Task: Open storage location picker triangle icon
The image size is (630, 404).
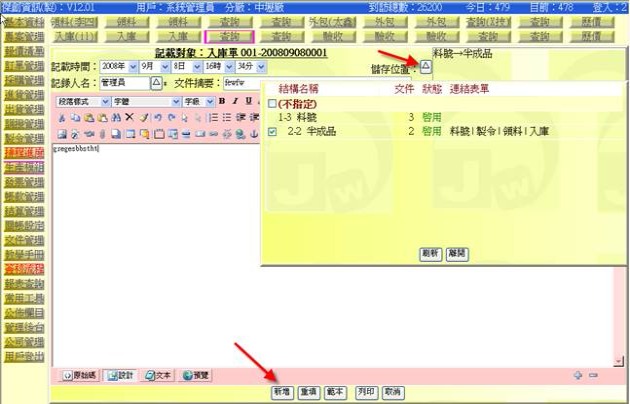Action: [425, 67]
